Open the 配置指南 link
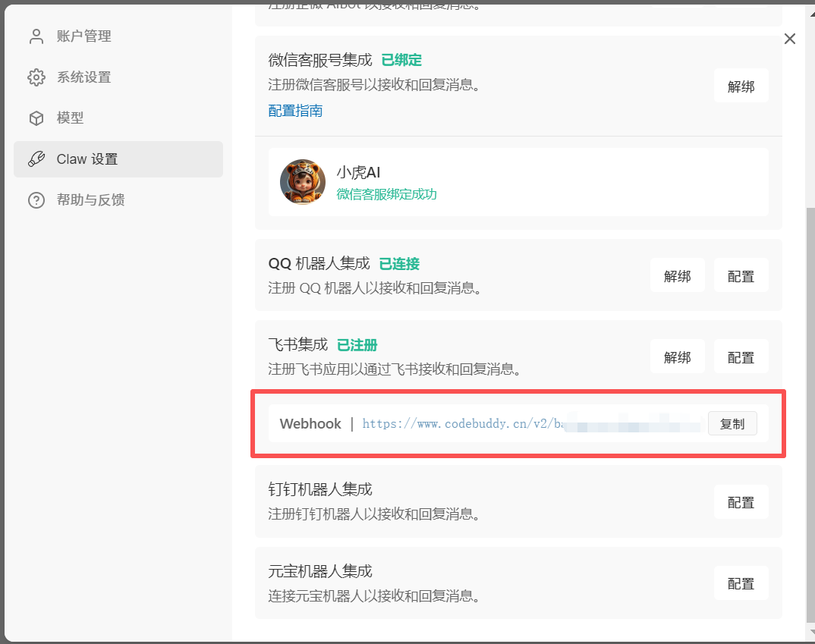815x644 pixels. tap(295, 111)
